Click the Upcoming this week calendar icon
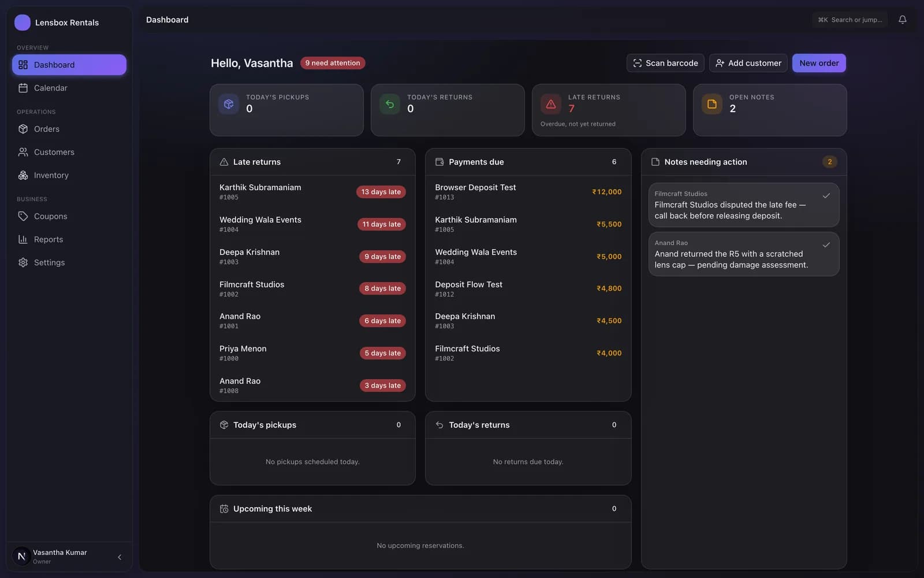 point(224,509)
